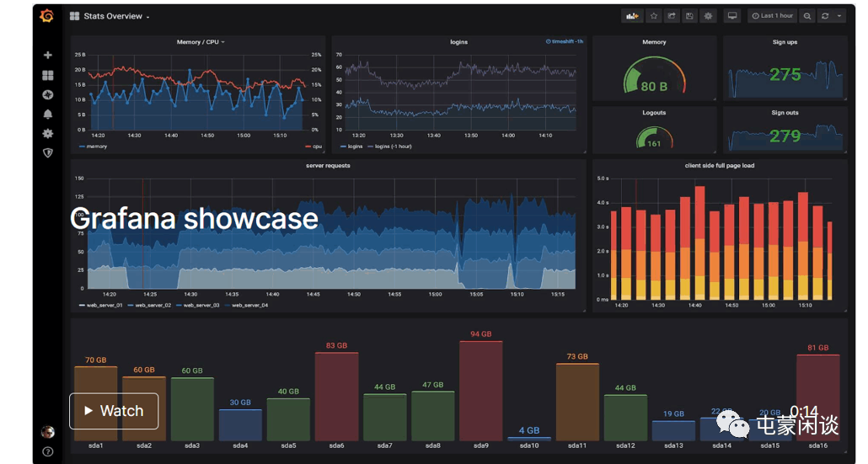
Task: Click the sda5 40 GB bar
Action: [x=288, y=419]
